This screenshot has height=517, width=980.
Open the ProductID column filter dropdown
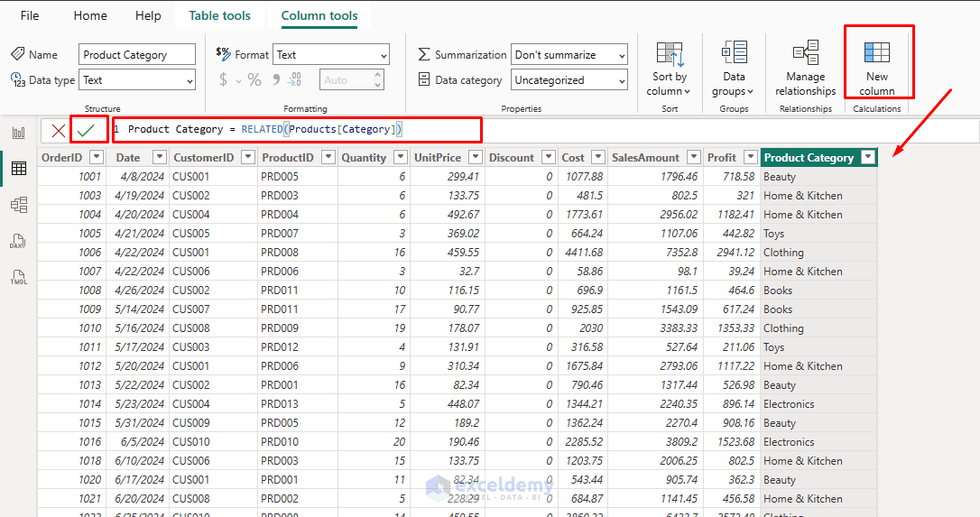[x=328, y=157]
